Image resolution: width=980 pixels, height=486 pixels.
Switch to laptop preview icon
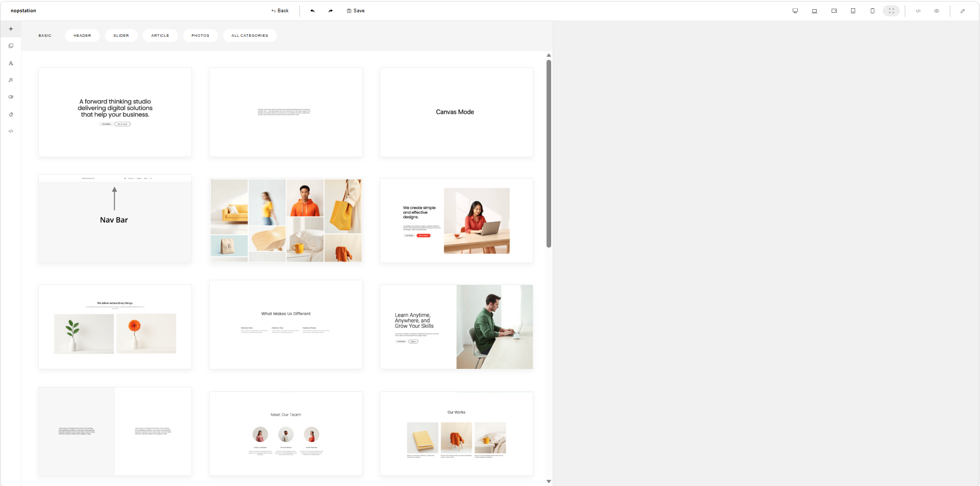coord(815,11)
